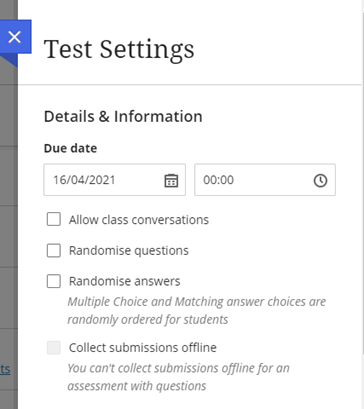This screenshot has width=364, height=409.
Task: Click the panel's vertical scrollbar
Action: (x=363, y=177)
